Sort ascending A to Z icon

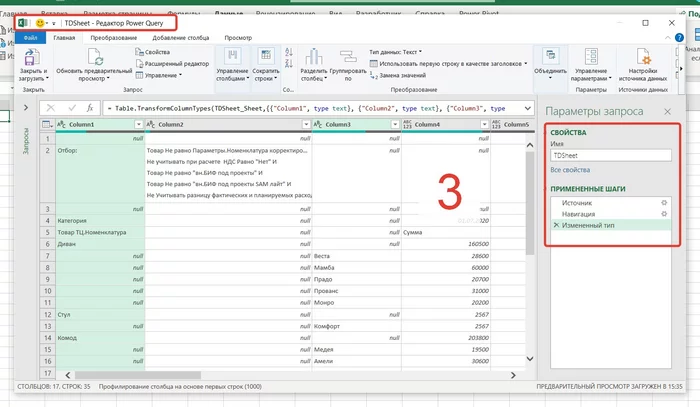(289, 53)
